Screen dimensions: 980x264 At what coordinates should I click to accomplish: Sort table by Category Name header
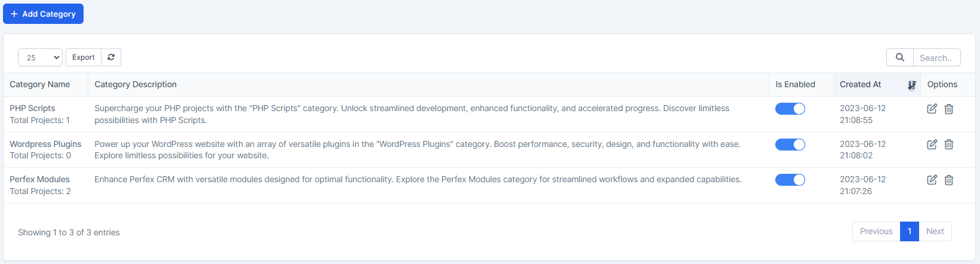[40, 85]
